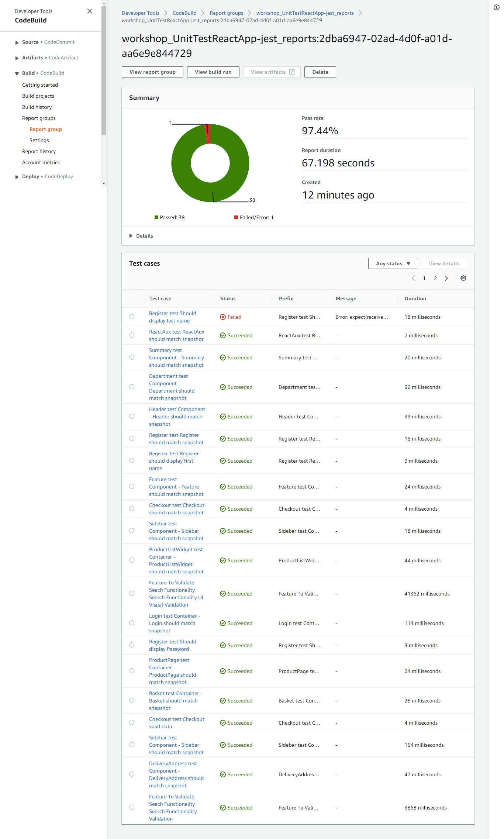Image resolution: width=504 pixels, height=839 pixels.
Task: Expand the Deploy CodeDeploy section
Action: coord(17,177)
